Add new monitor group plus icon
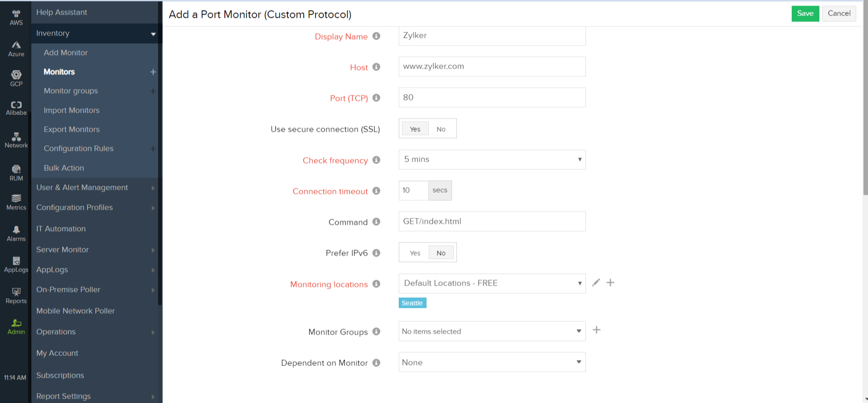868x403 pixels. (597, 330)
